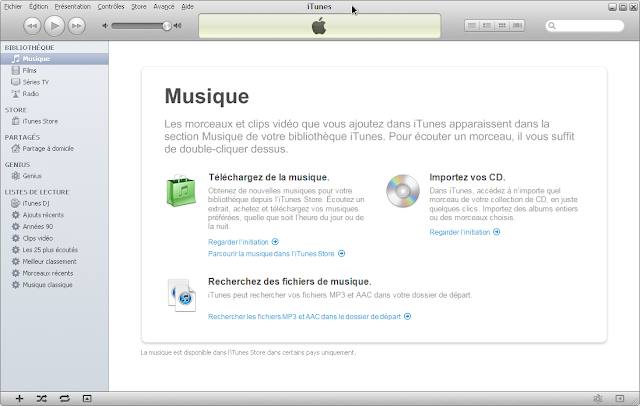
Task: Click the Next track fast-forward button
Action: point(76,26)
